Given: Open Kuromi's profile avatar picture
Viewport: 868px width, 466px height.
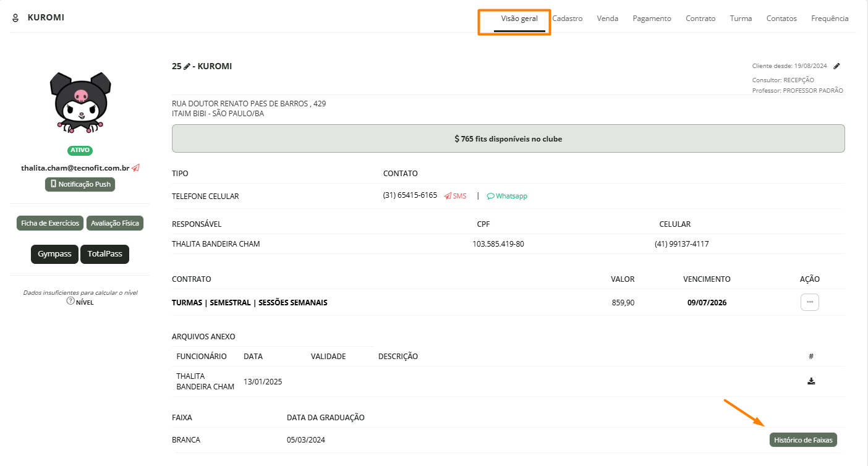Looking at the screenshot, I should pos(80,102).
